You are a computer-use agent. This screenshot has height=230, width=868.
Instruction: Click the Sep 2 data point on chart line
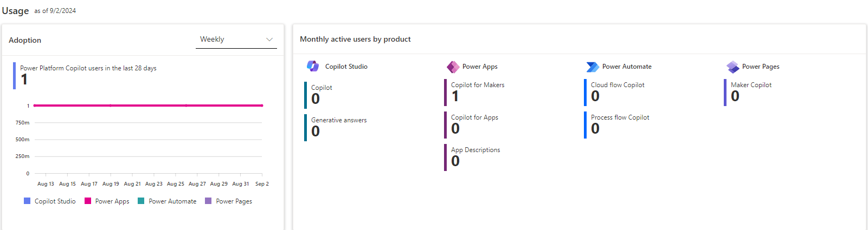(262, 106)
